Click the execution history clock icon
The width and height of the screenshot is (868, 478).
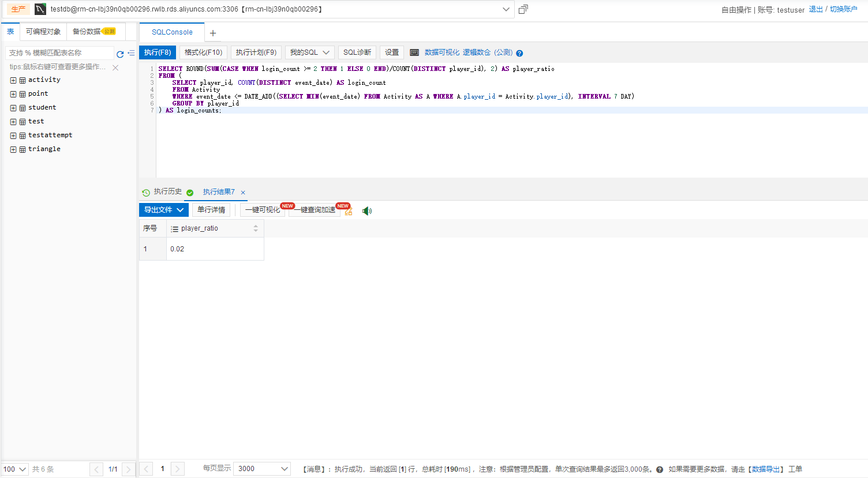(x=146, y=193)
